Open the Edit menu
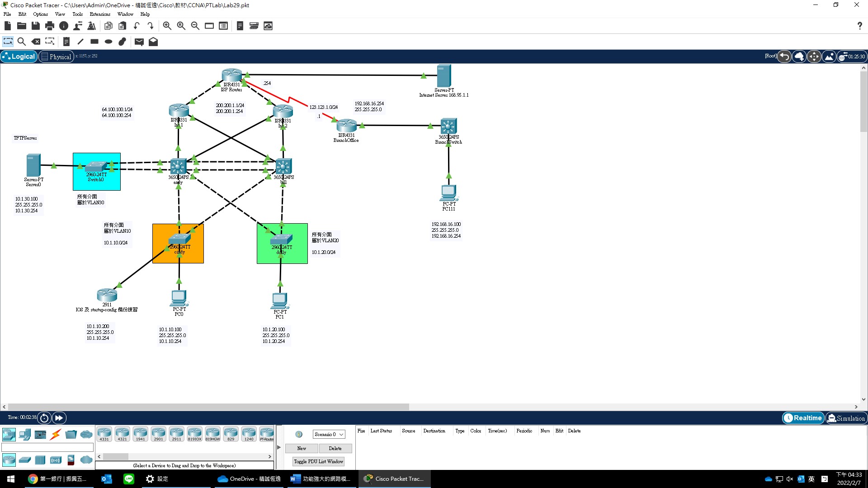Screen dimensions: 868x488 [x=22, y=14]
